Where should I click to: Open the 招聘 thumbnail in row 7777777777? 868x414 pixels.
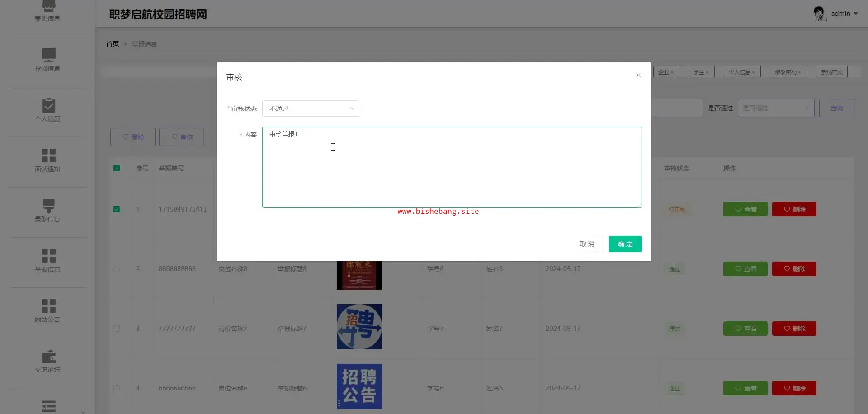pyautogui.click(x=359, y=327)
